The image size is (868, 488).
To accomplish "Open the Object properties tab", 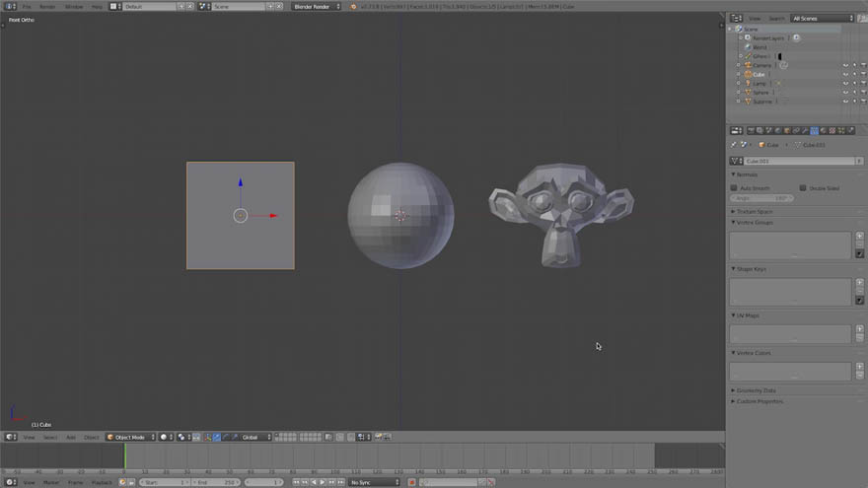I will click(x=787, y=130).
